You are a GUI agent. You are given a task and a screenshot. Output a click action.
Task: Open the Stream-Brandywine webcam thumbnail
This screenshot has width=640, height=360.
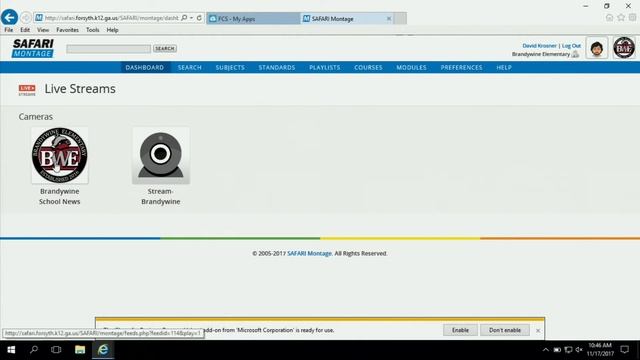pos(161,155)
